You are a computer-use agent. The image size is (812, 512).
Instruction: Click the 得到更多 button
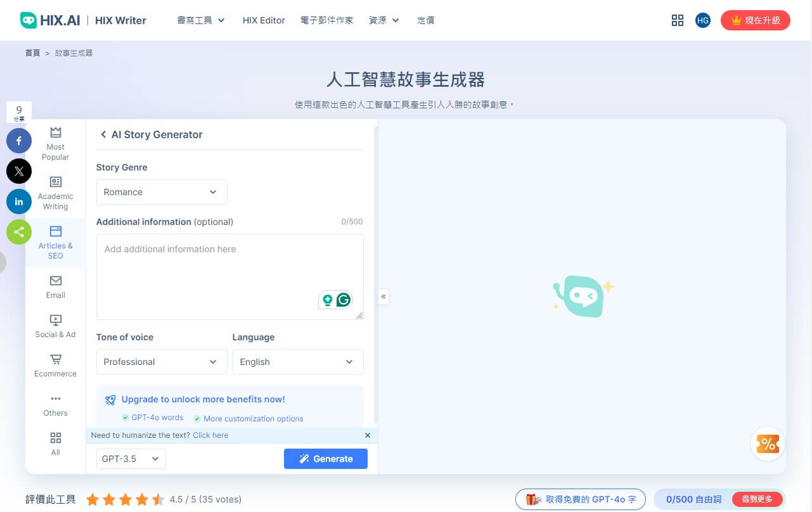pyautogui.click(x=757, y=499)
